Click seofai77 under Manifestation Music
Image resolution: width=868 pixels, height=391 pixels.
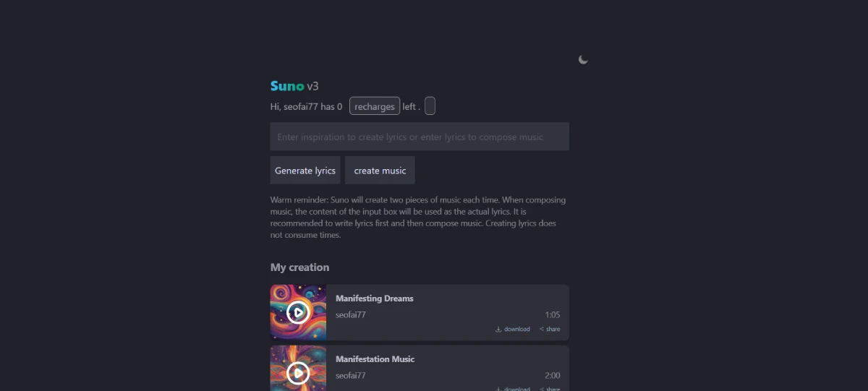(x=351, y=376)
